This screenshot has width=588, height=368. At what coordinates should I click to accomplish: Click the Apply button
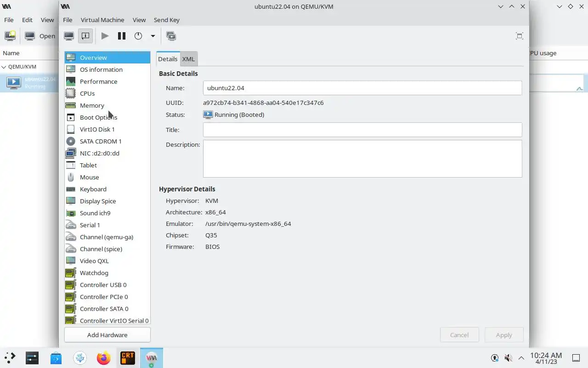coord(504,335)
